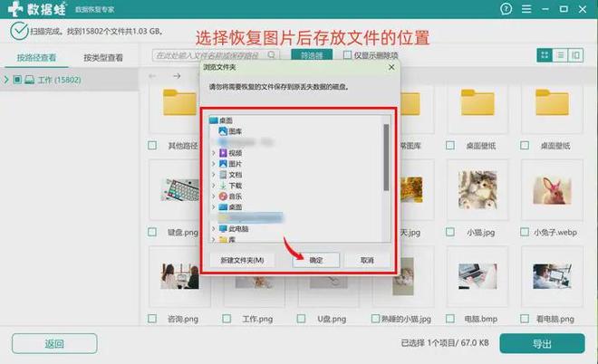Click the 取消 button in dialog
This screenshot has height=364, width=598.
[x=367, y=261]
